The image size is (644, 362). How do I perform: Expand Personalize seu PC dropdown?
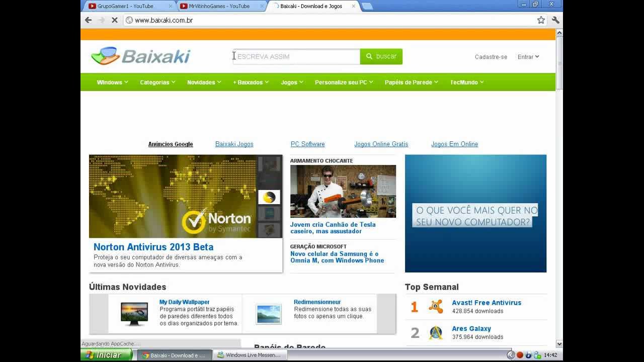pos(344,82)
